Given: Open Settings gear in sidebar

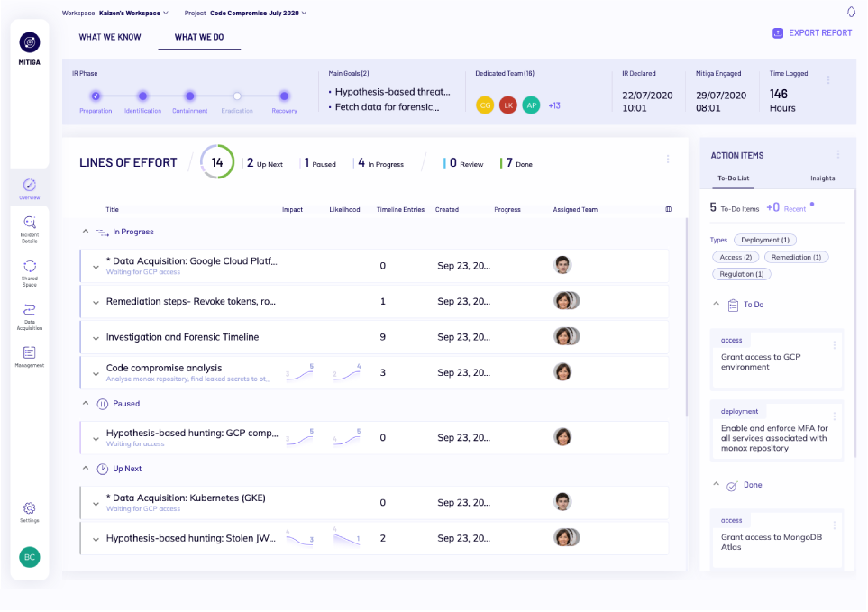Looking at the screenshot, I should 29,508.
